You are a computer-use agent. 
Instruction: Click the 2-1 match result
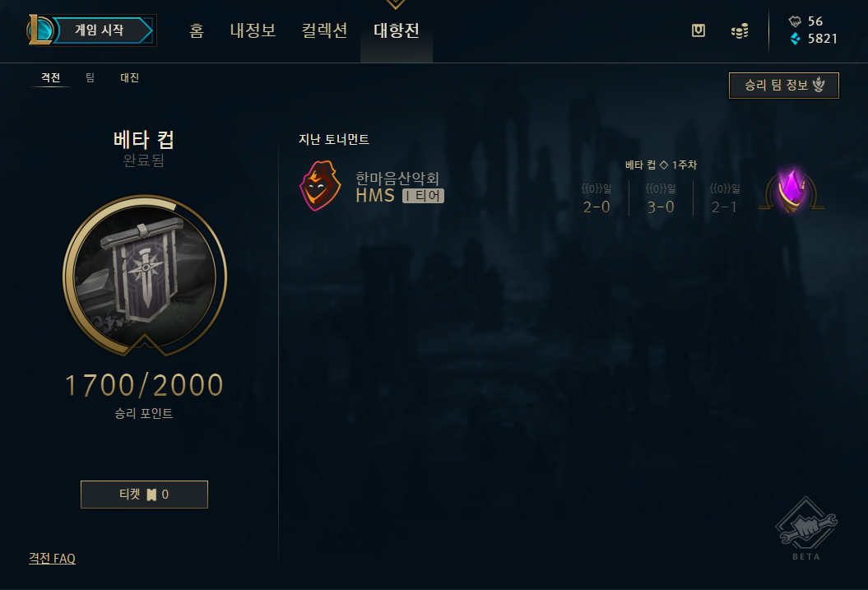[724, 207]
